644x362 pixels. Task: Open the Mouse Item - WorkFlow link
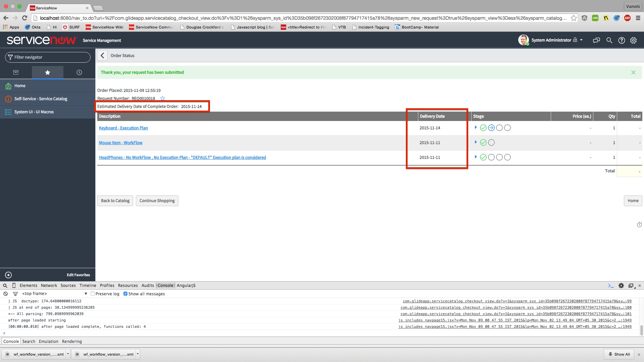(x=120, y=142)
